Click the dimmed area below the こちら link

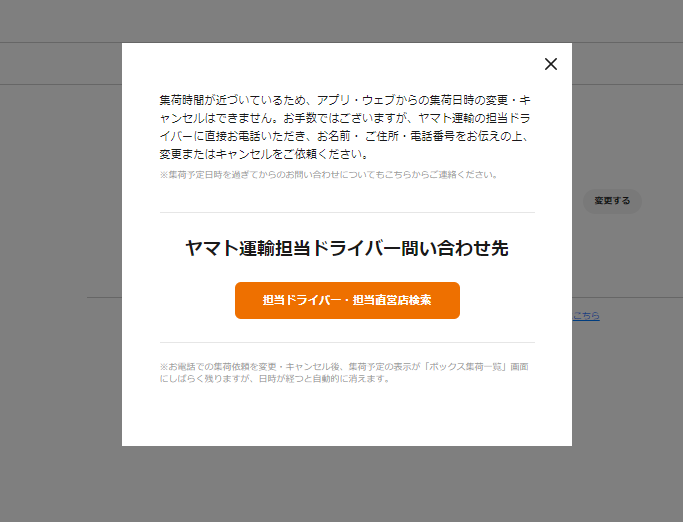point(620,380)
